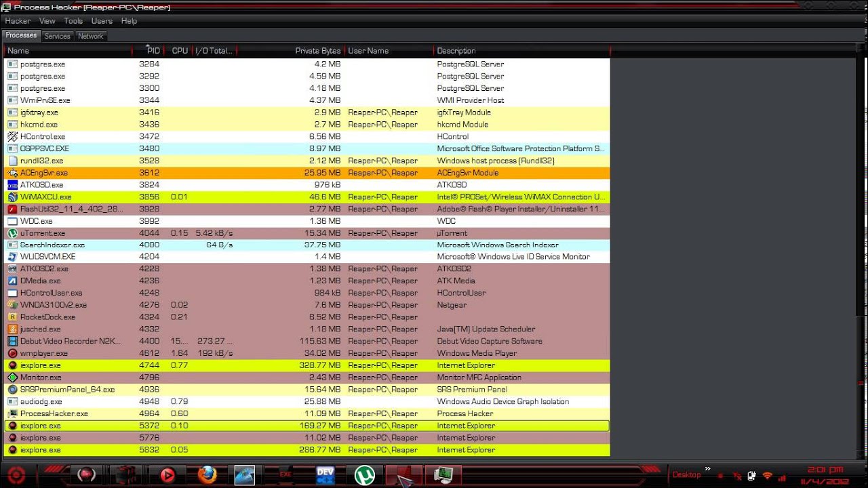868x488 pixels.
Task: Click the ProcessHacker.exe process icon
Action: [12, 414]
